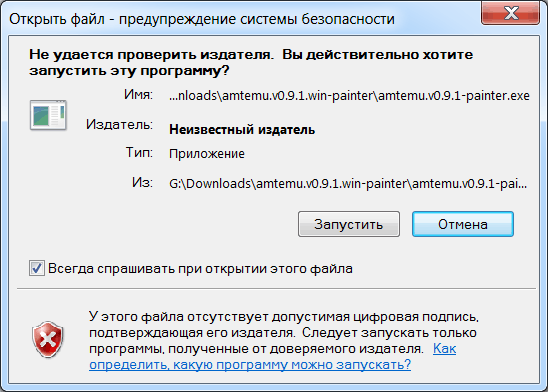Viewport: 548px width, 392px height.
Task: Click the 'Отмена' button
Action: [x=463, y=224]
